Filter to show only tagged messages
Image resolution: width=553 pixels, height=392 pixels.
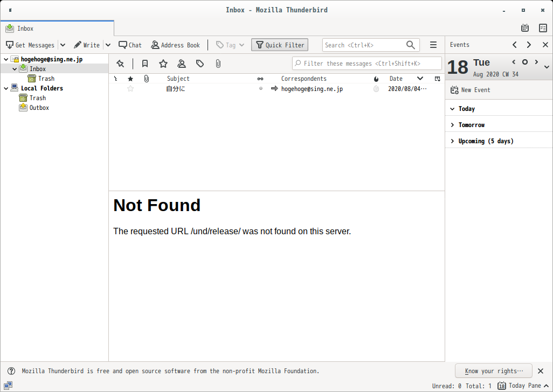coord(200,64)
